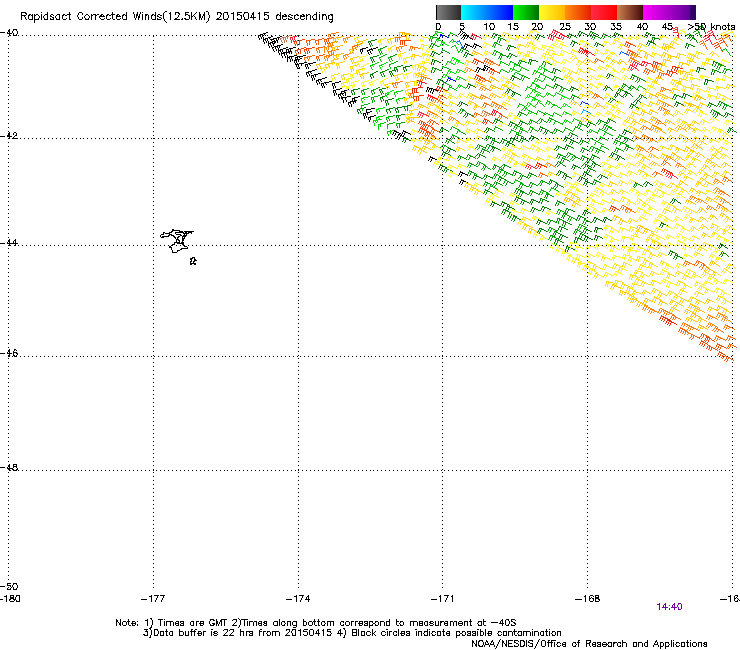Click the small islet below the main island
Viewport: 740px width, 650px height.
(x=193, y=261)
